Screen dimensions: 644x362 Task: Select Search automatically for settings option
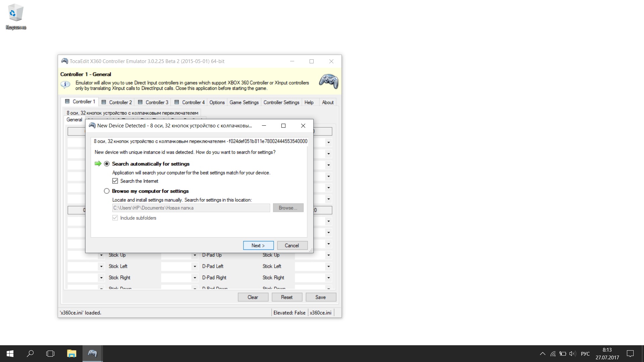(x=107, y=164)
